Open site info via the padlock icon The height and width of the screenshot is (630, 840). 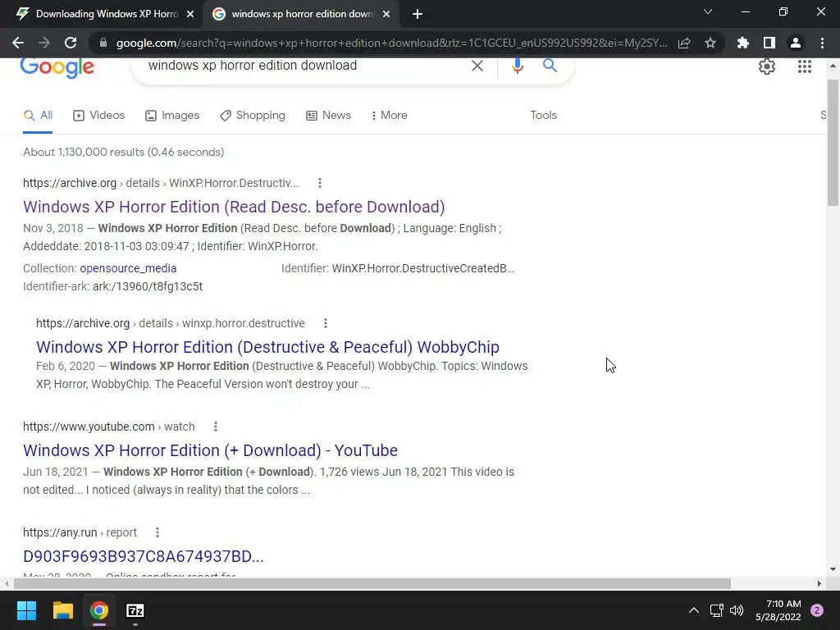(x=103, y=43)
